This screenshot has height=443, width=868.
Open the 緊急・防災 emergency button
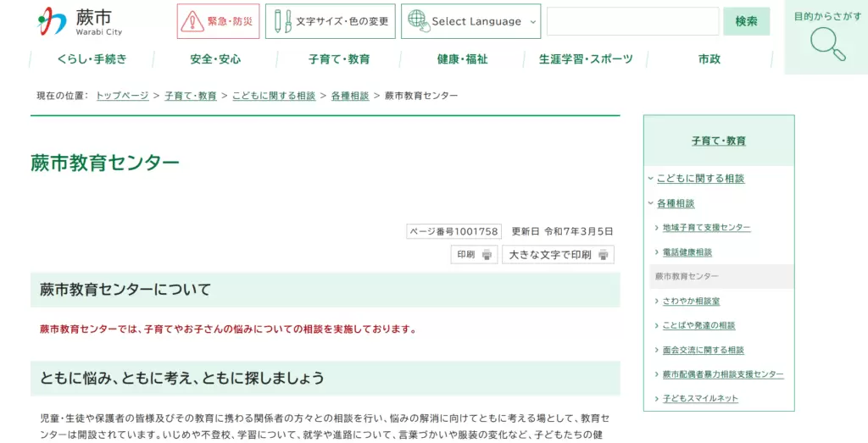[218, 21]
